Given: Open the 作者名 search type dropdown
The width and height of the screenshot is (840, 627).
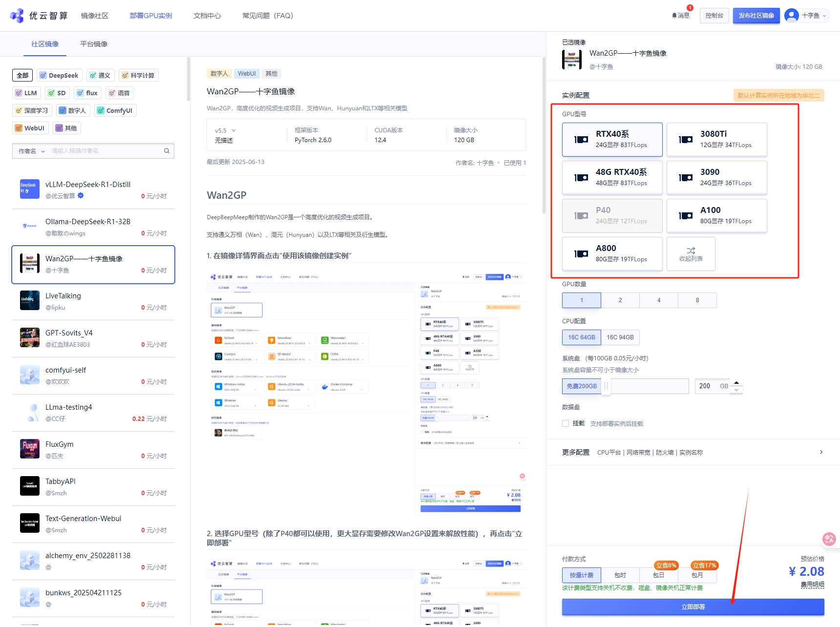Looking at the screenshot, I should 31,151.
